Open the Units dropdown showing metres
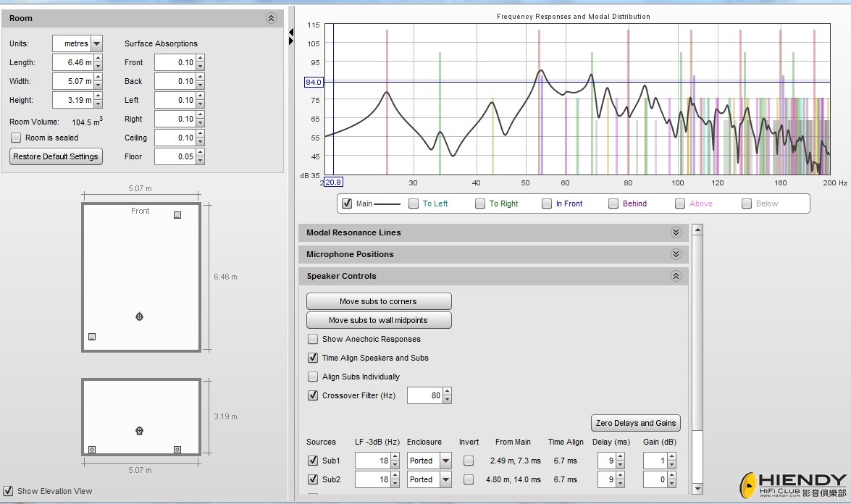Screen dimensions: 851x504 97,44
